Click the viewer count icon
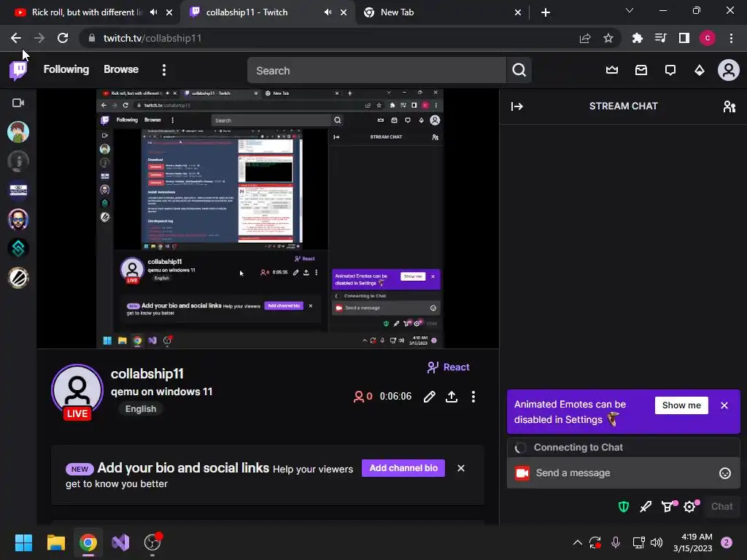 358,397
